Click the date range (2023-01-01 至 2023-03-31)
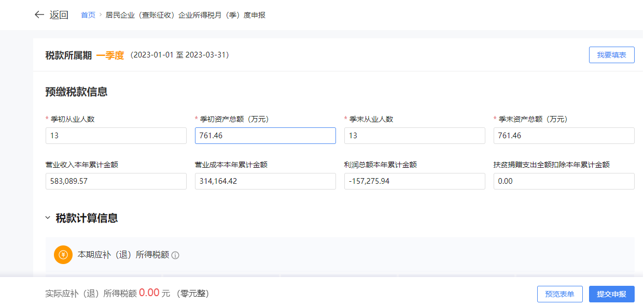Screen dimensions: 644x306 pos(179,55)
